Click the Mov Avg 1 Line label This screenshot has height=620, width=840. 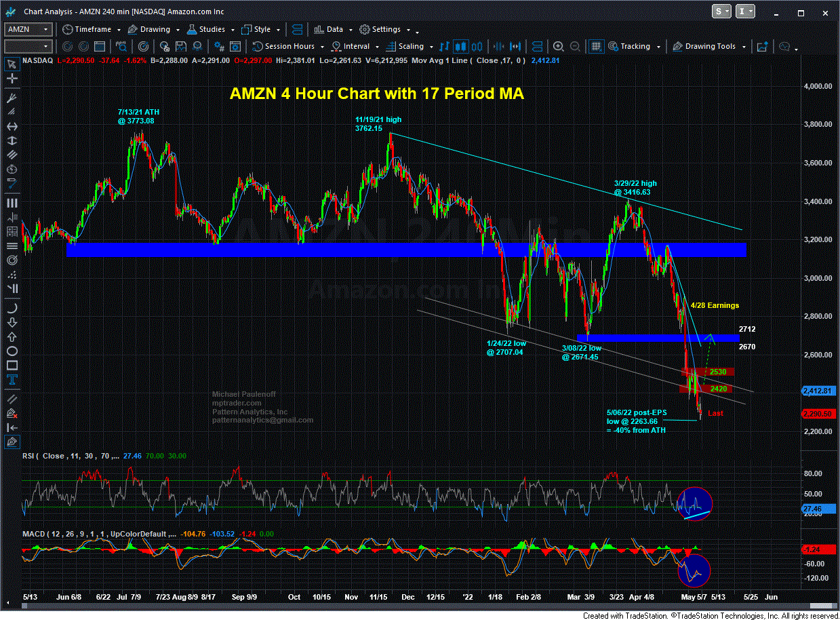469,60
